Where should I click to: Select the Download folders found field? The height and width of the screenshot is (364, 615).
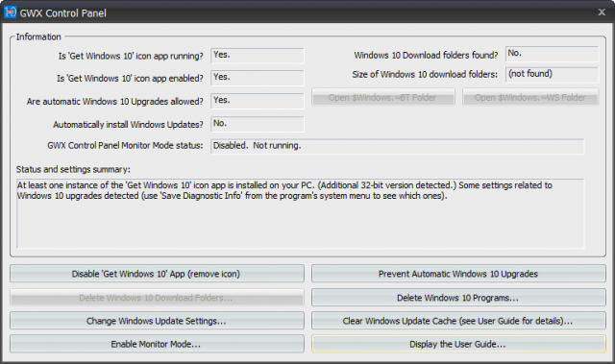(552, 54)
